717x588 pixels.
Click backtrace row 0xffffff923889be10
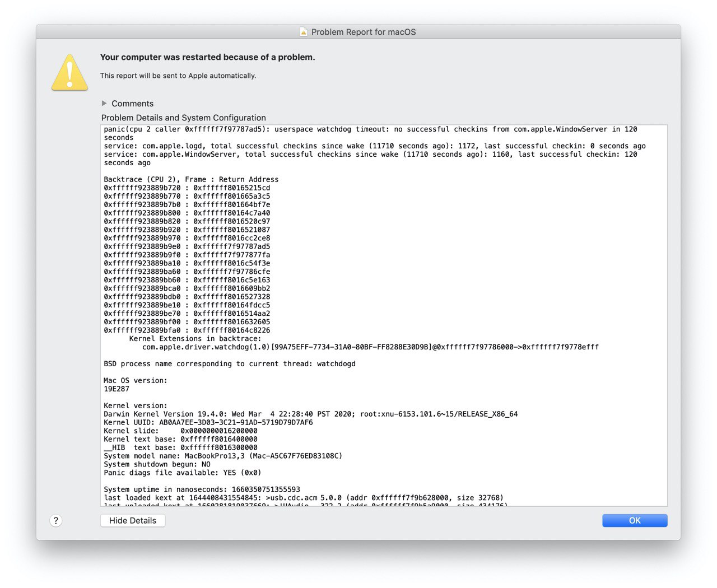(187, 305)
